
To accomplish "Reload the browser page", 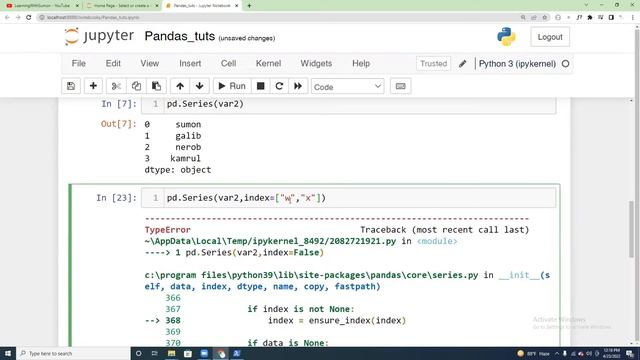I will (x=29, y=18).
